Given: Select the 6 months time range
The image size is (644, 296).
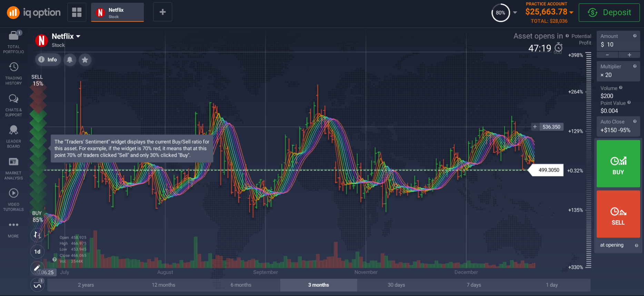Looking at the screenshot, I should tap(241, 285).
